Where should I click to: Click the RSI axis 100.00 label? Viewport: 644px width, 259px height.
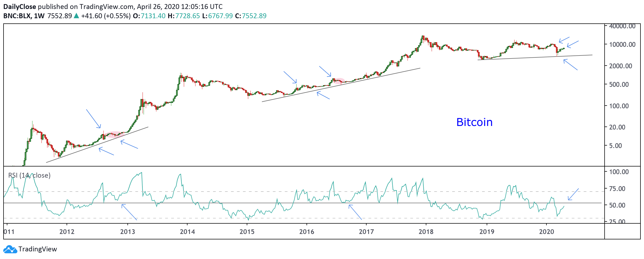click(619, 172)
